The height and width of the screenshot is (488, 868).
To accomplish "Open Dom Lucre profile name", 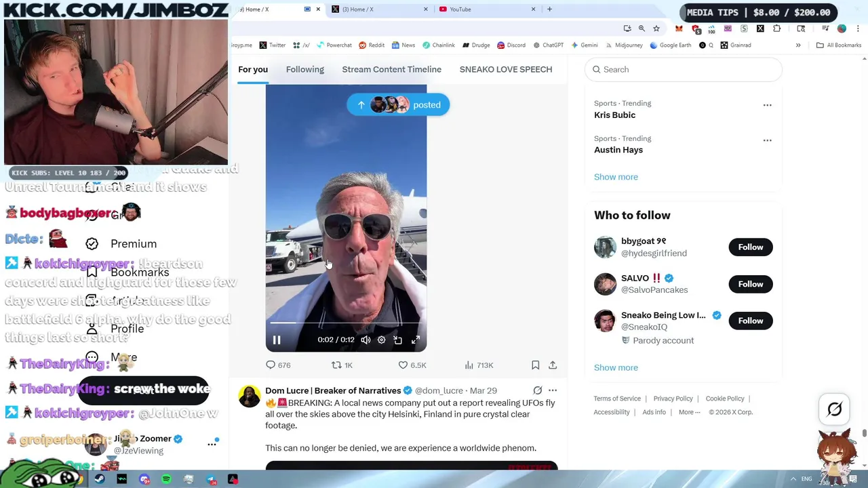I will pos(333,390).
